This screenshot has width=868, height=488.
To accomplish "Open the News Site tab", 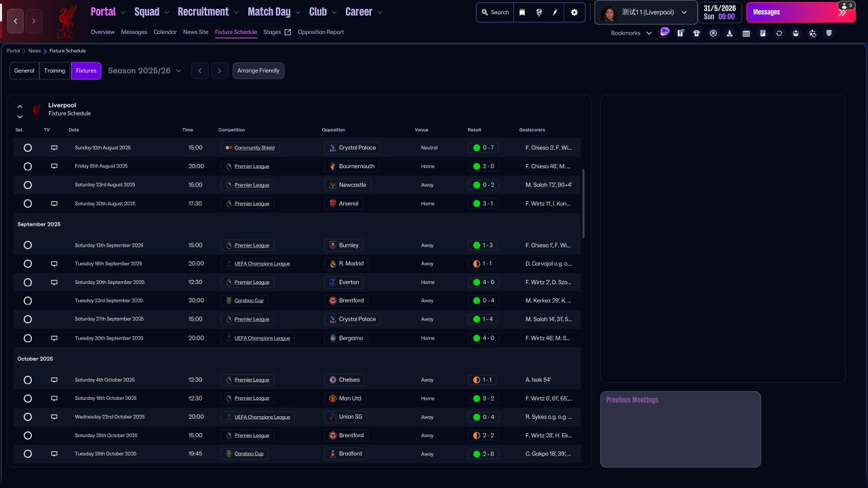I will (x=196, y=32).
